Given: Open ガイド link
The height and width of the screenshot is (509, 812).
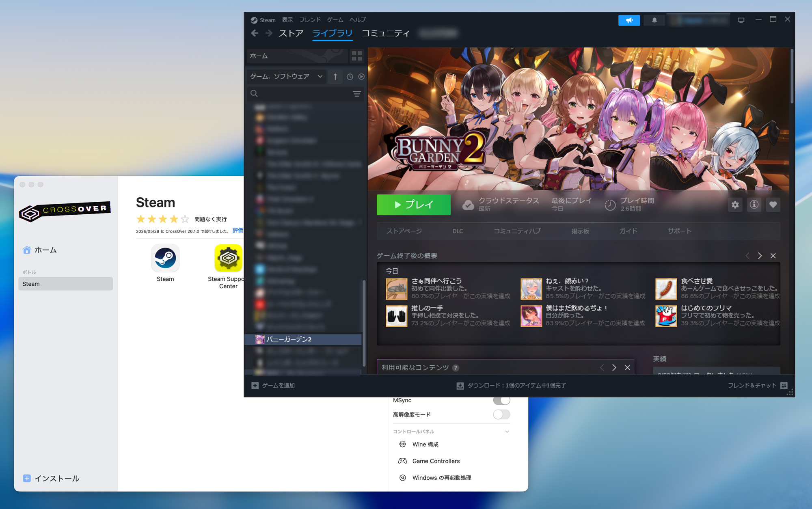Looking at the screenshot, I should tap(628, 231).
